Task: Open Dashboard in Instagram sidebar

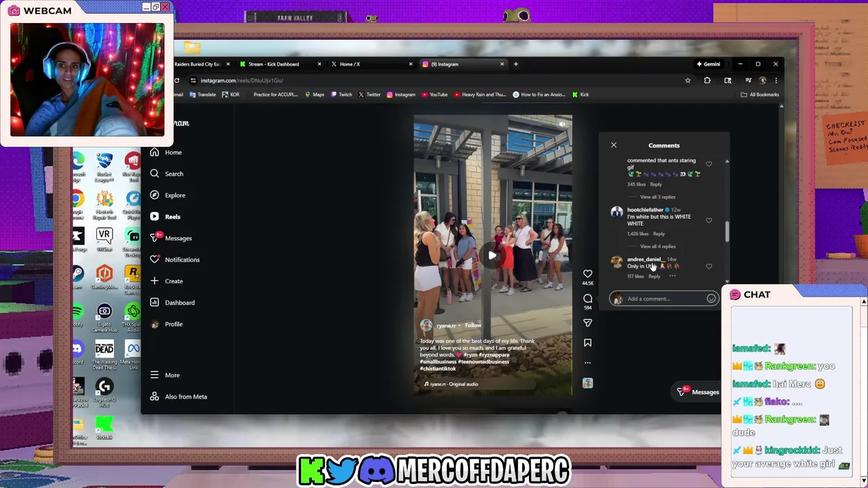Action: coord(172,302)
